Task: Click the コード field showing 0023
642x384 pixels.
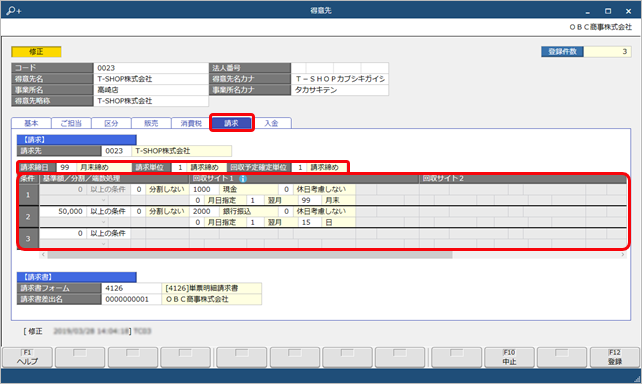Action: (x=151, y=68)
